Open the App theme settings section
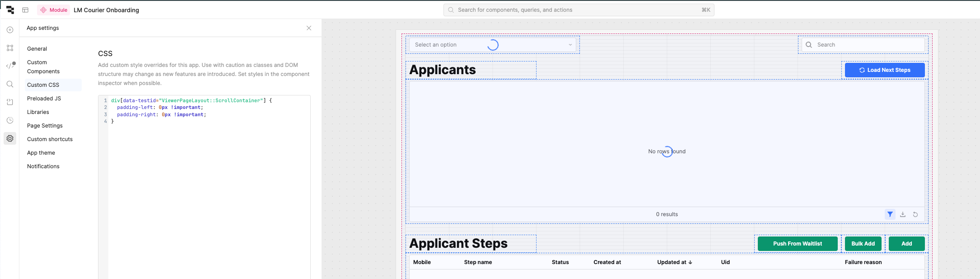The width and height of the screenshot is (980, 279). pyautogui.click(x=41, y=153)
